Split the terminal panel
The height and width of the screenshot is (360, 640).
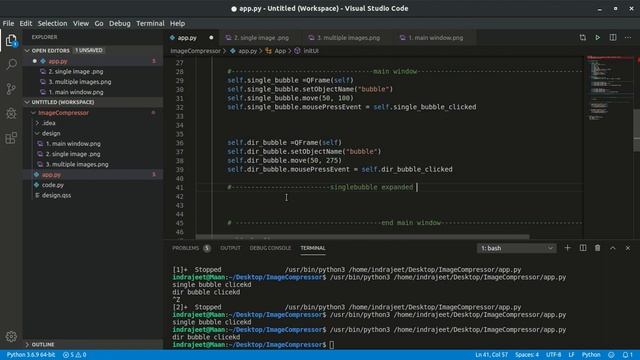(583, 248)
